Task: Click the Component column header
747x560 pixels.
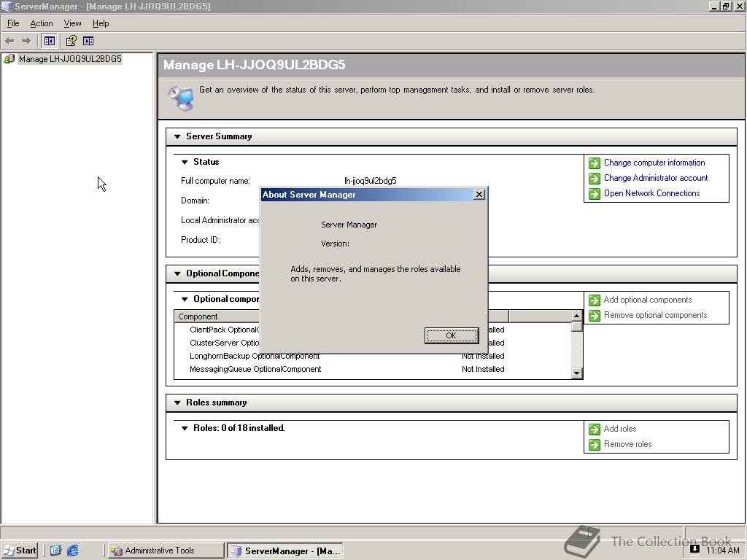Action: [217, 316]
